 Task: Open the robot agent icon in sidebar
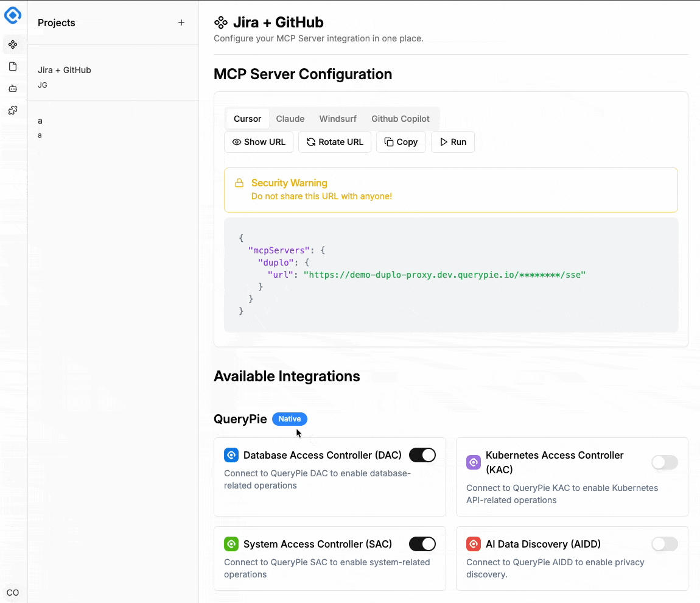click(13, 88)
